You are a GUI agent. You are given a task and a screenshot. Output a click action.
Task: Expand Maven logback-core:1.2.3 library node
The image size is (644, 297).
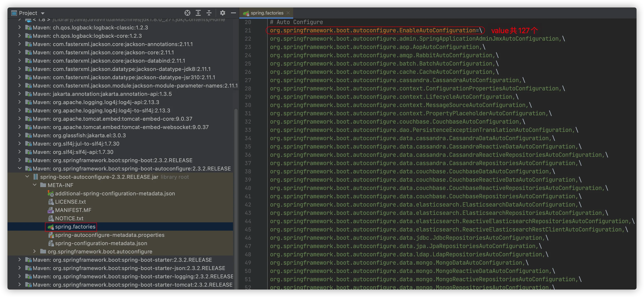tap(20, 36)
